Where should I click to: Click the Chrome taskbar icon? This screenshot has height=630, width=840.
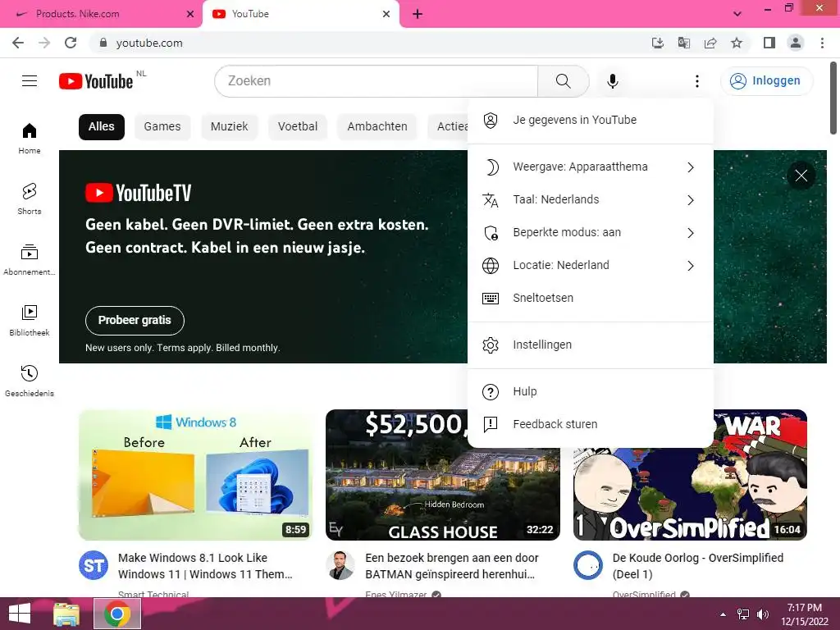click(x=117, y=614)
